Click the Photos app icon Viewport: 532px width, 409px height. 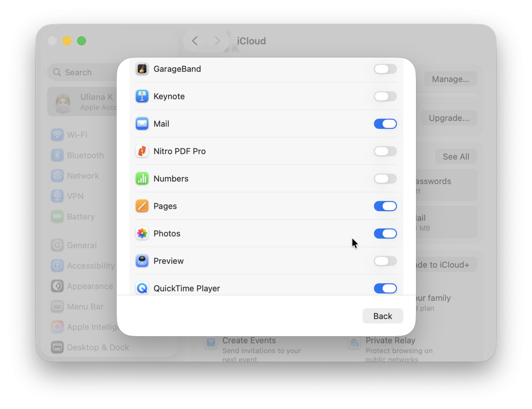point(142,233)
